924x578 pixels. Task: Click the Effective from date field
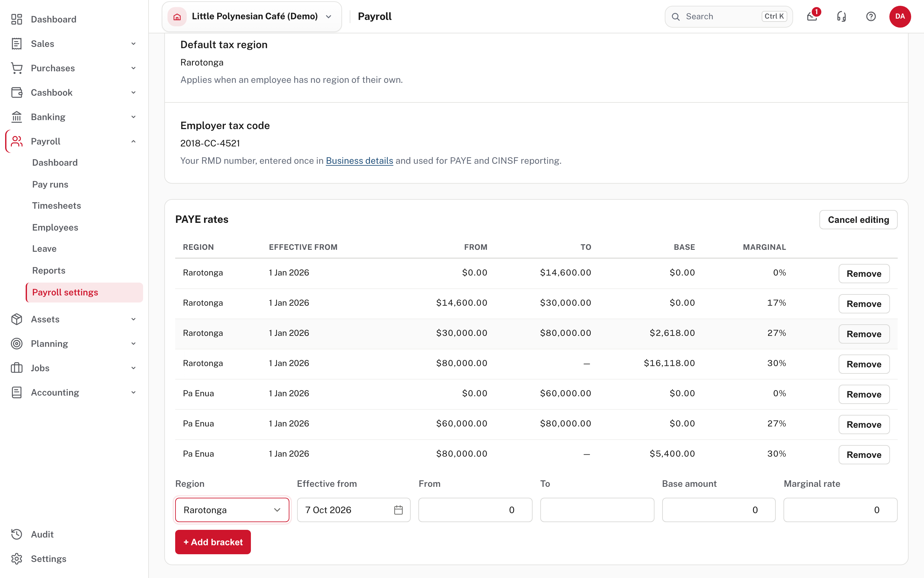354,510
